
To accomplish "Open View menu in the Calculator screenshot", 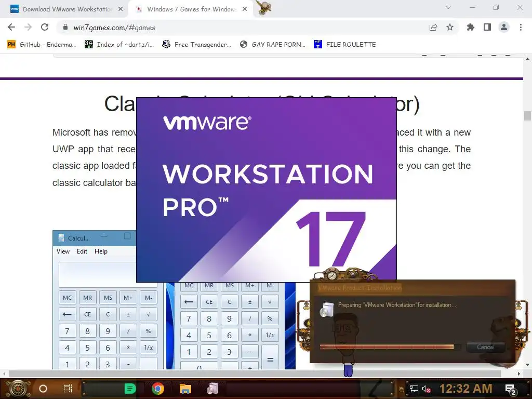I will [x=63, y=251].
